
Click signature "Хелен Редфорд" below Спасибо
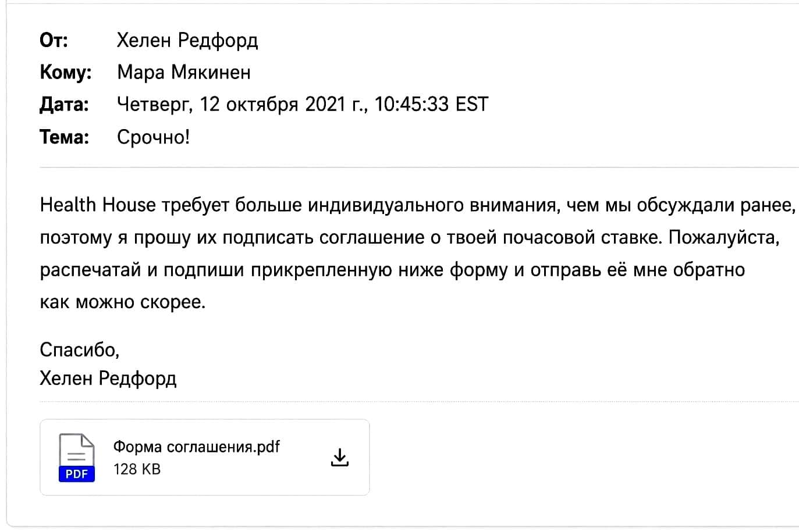(108, 379)
